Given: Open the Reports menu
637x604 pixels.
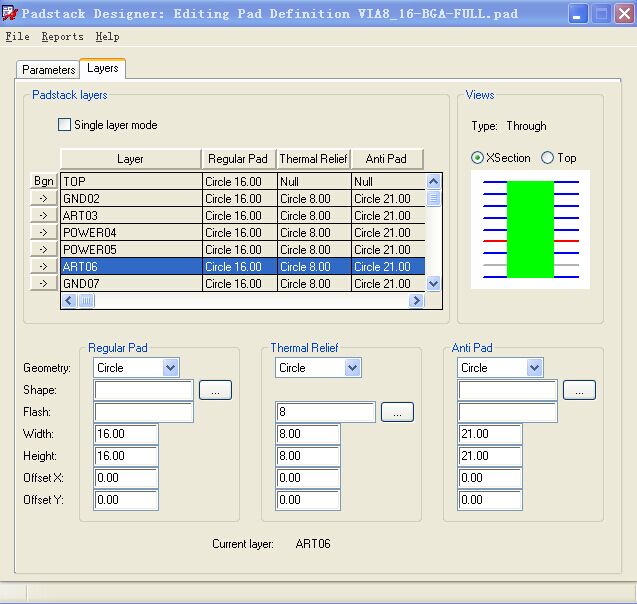Looking at the screenshot, I should pos(62,36).
